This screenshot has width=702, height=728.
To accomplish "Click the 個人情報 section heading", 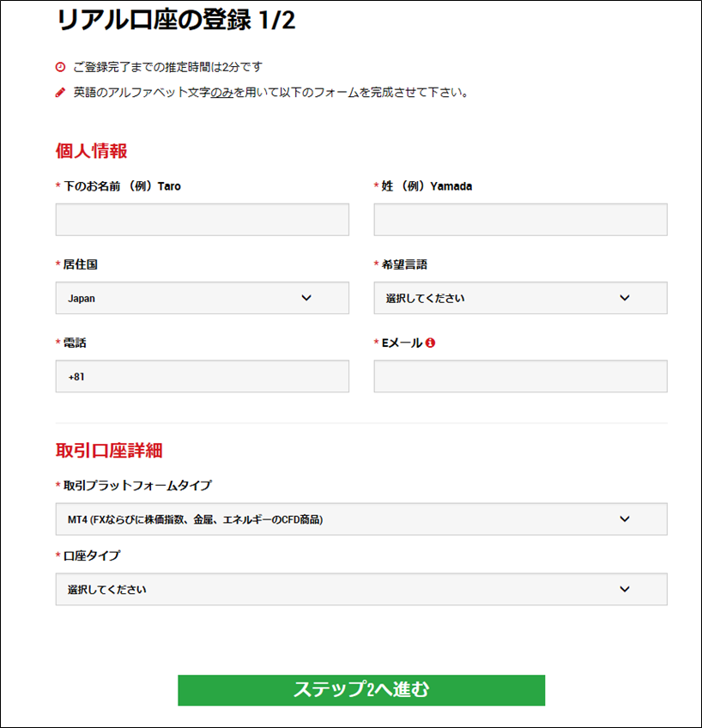I will (92, 151).
